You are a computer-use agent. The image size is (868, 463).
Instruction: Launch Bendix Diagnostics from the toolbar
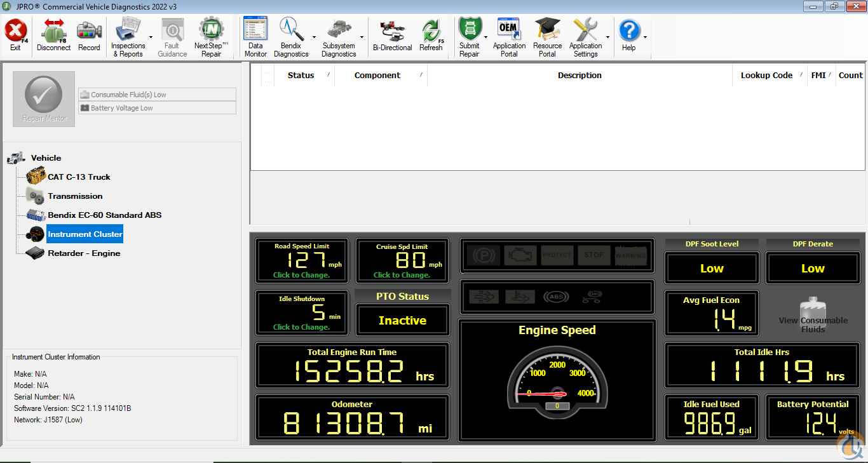[290, 37]
